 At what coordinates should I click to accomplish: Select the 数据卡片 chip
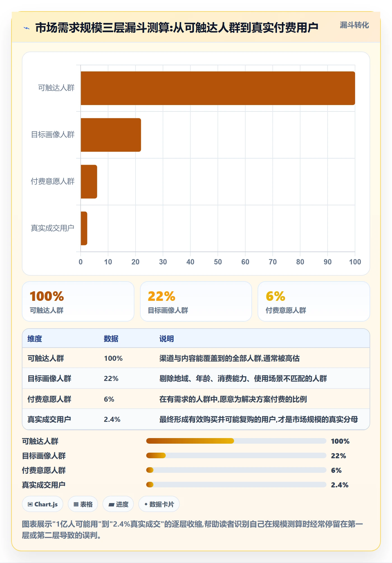pyautogui.click(x=159, y=504)
